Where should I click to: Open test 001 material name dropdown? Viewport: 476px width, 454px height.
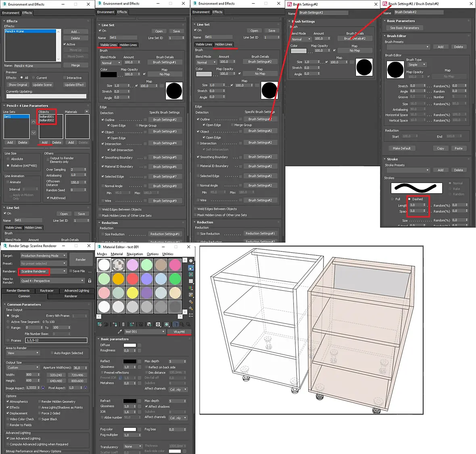click(145, 332)
